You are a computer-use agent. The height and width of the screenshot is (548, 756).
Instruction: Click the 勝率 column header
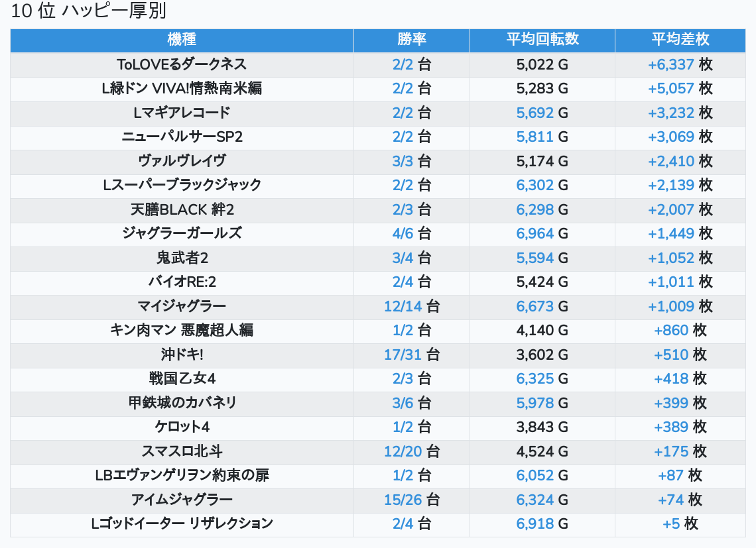click(x=412, y=39)
